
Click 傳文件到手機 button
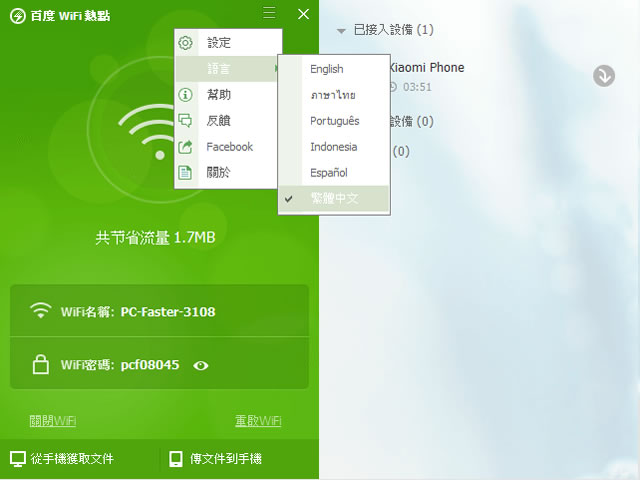215,459
